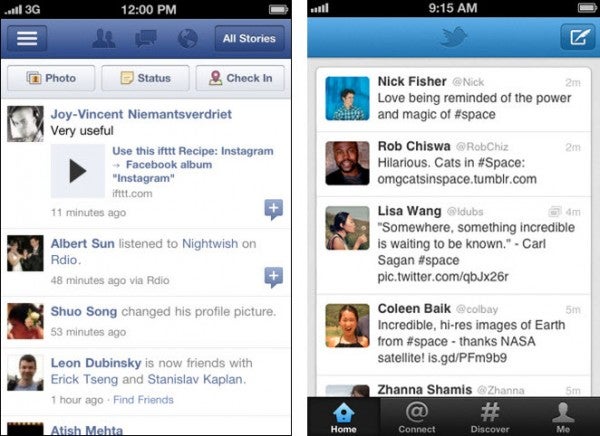Open the Find Friends link

[x=143, y=400]
